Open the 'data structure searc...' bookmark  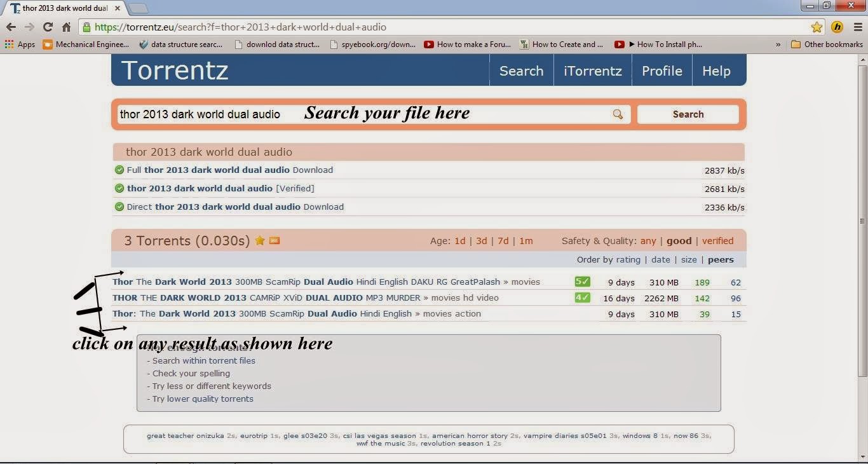point(180,44)
